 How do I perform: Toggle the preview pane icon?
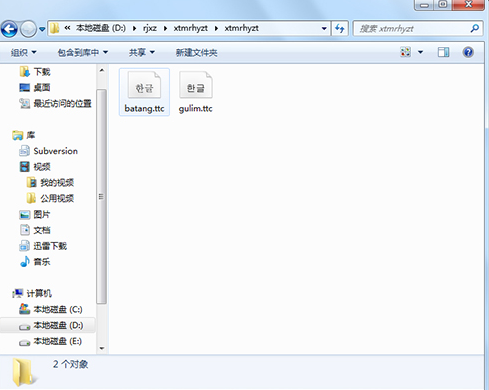pos(443,52)
